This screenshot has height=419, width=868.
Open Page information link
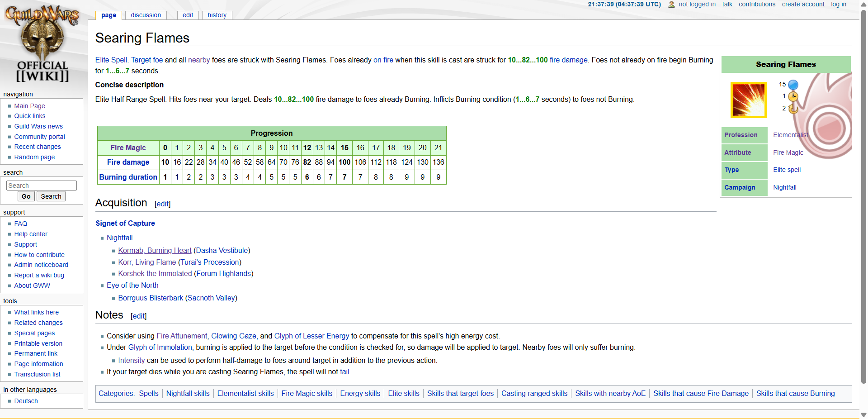(x=38, y=364)
